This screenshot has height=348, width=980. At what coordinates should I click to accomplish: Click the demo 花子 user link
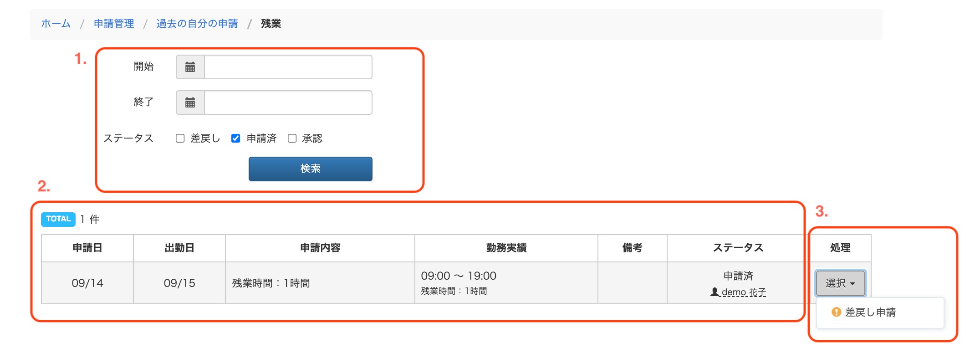(x=744, y=292)
